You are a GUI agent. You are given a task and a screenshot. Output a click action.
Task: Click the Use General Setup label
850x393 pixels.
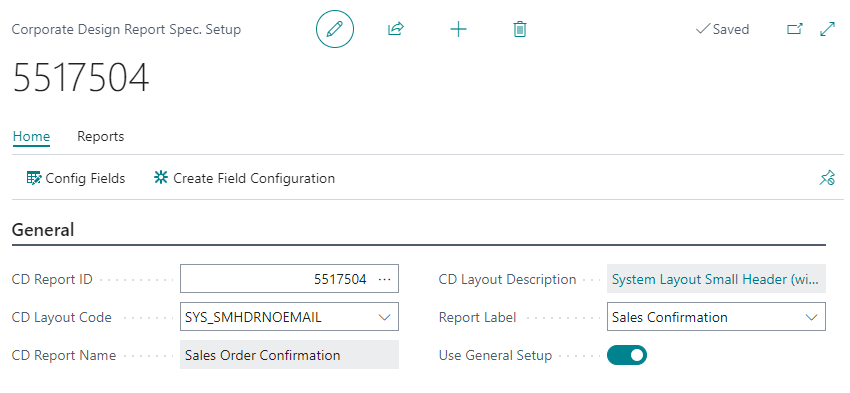(x=495, y=356)
